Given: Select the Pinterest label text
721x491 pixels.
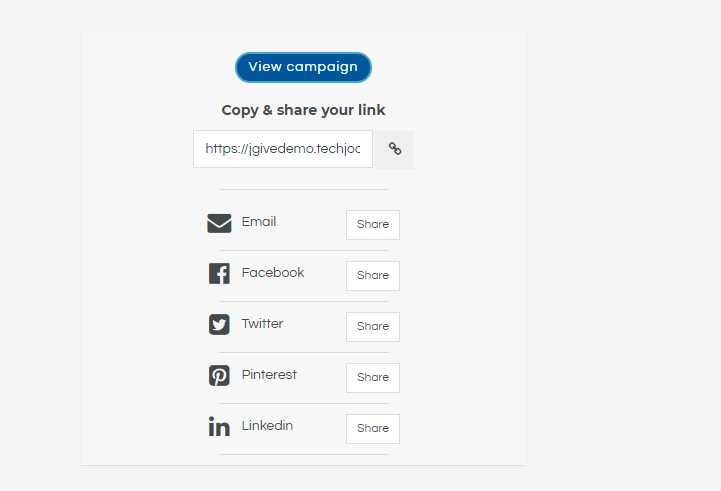Looking at the screenshot, I should click(x=269, y=375).
